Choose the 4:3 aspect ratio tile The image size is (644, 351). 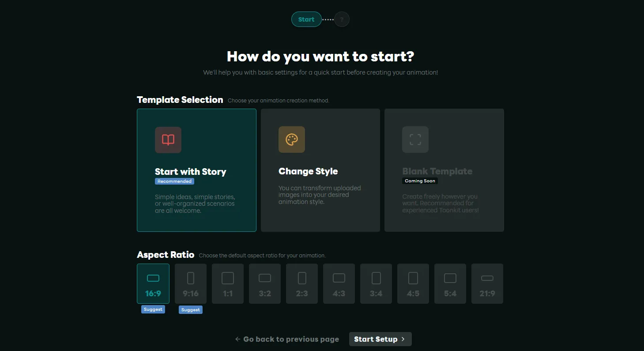[x=339, y=283]
